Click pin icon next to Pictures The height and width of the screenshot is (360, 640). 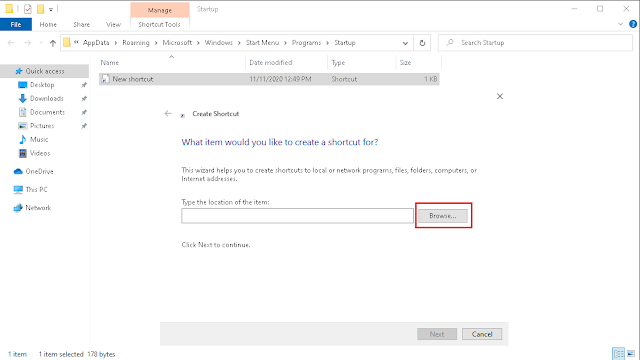84,126
